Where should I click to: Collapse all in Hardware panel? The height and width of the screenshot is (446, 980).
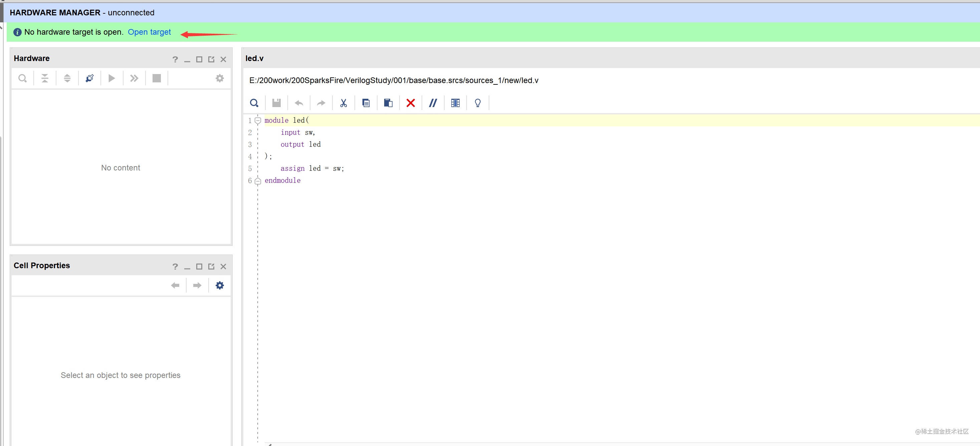click(45, 78)
